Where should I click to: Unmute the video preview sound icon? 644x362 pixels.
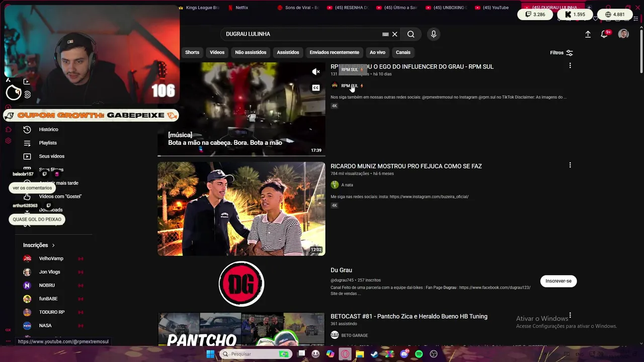pos(316,72)
